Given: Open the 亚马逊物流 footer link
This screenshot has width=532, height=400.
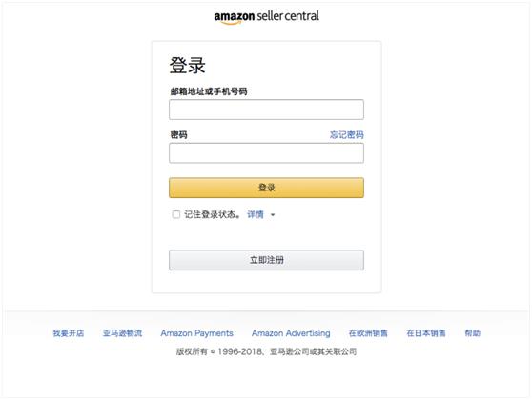Looking at the screenshot, I should [122, 333].
